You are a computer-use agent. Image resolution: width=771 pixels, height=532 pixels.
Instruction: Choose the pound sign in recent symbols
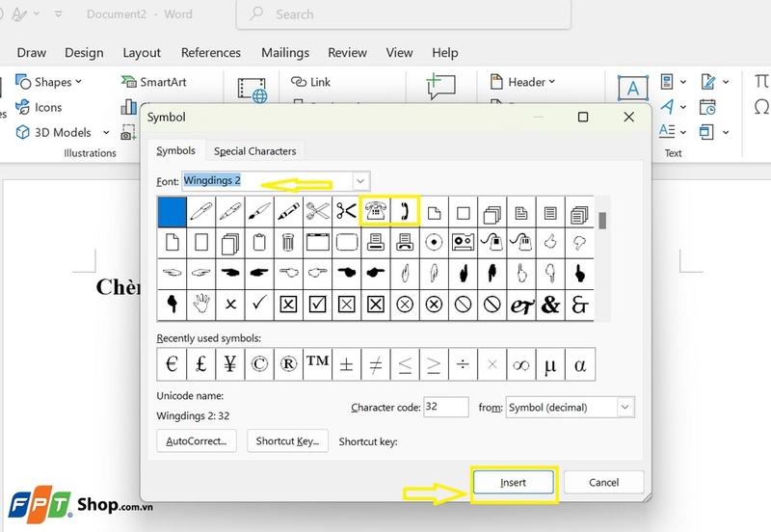[200, 364]
